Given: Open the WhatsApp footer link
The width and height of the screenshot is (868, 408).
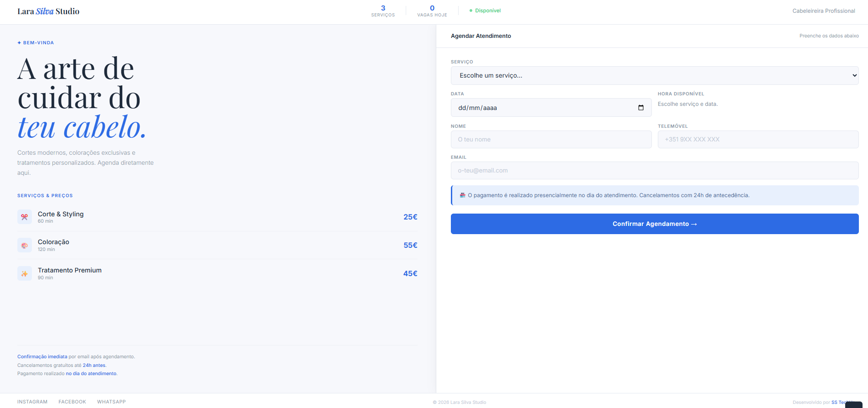Looking at the screenshot, I should [x=111, y=402].
